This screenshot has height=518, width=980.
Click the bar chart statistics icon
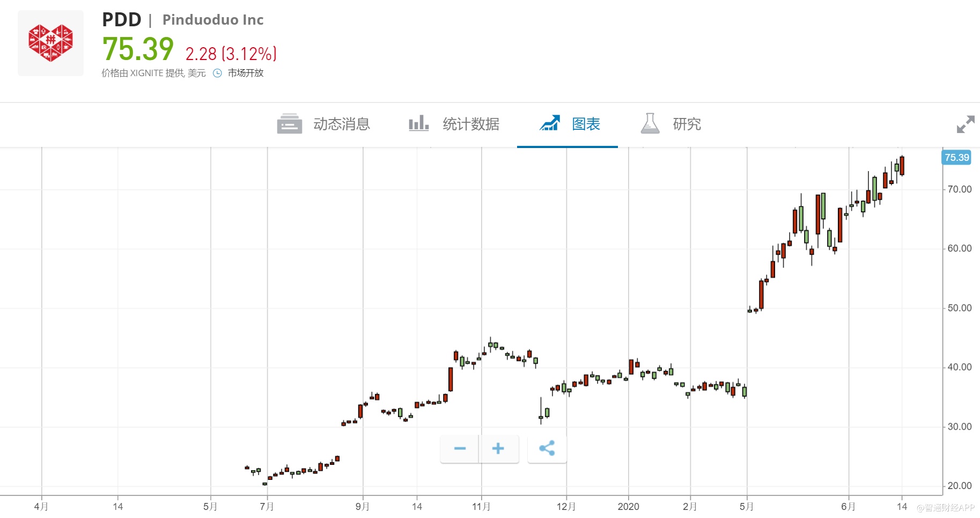pyautogui.click(x=418, y=123)
